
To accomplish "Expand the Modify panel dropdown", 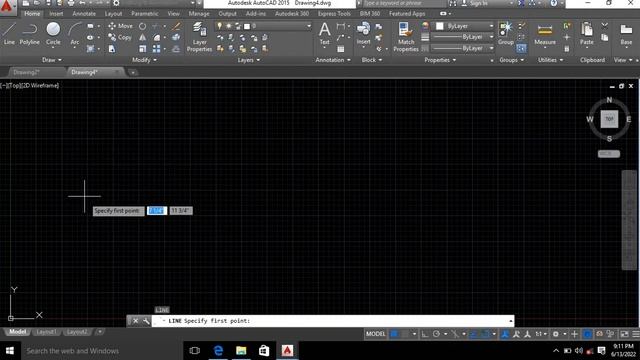I will [144, 60].
